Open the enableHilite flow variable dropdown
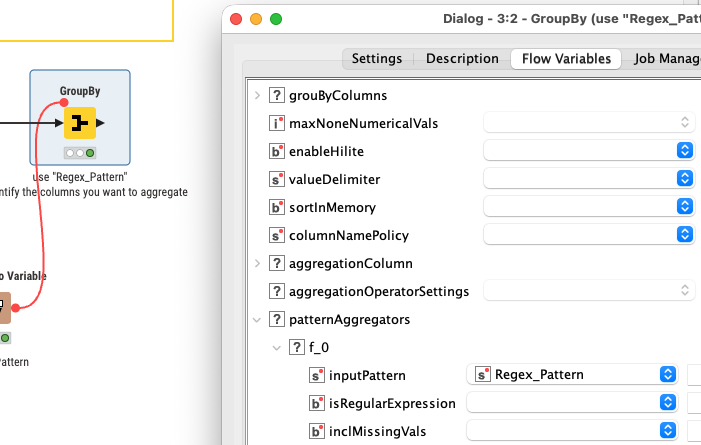 [588, 151]
